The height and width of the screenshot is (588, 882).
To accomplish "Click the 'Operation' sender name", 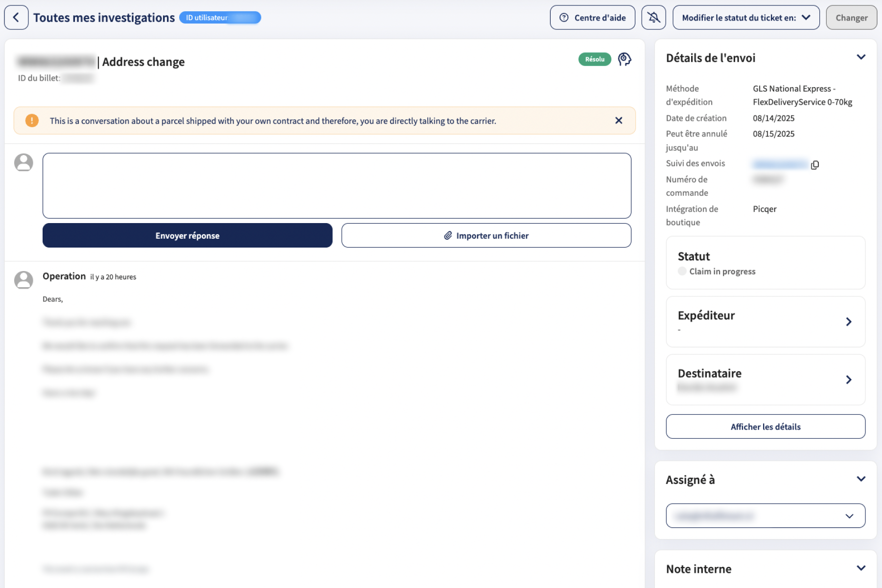I will [64, 276].
